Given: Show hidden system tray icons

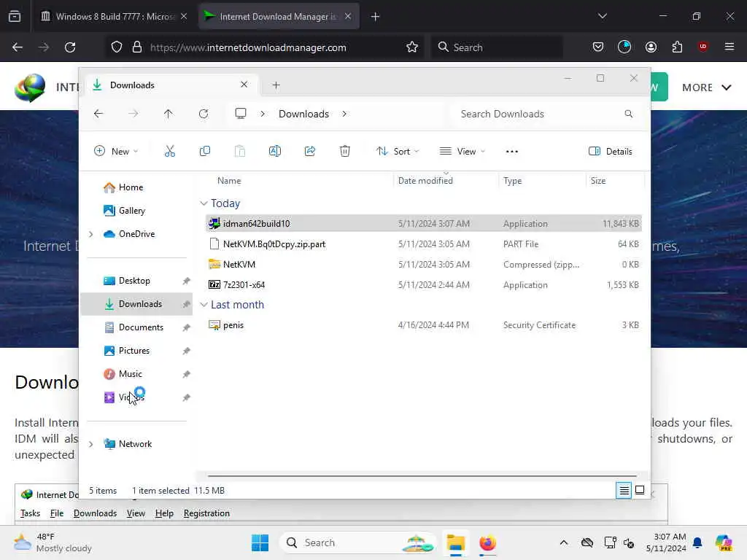Looking at the screenshot, I should pyautogui.click(x=564, y=542).
